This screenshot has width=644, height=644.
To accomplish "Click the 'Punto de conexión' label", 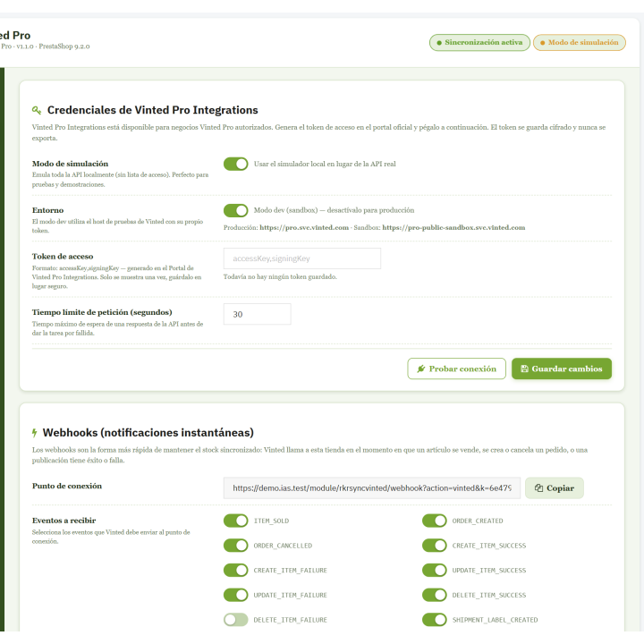I will coord(67,486).
